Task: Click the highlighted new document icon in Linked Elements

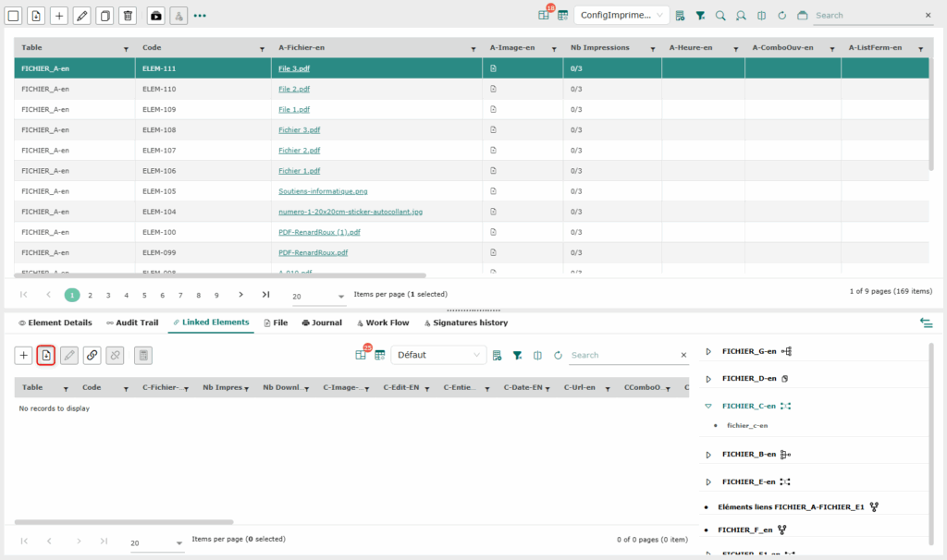Action: click(x=46, y=355)
